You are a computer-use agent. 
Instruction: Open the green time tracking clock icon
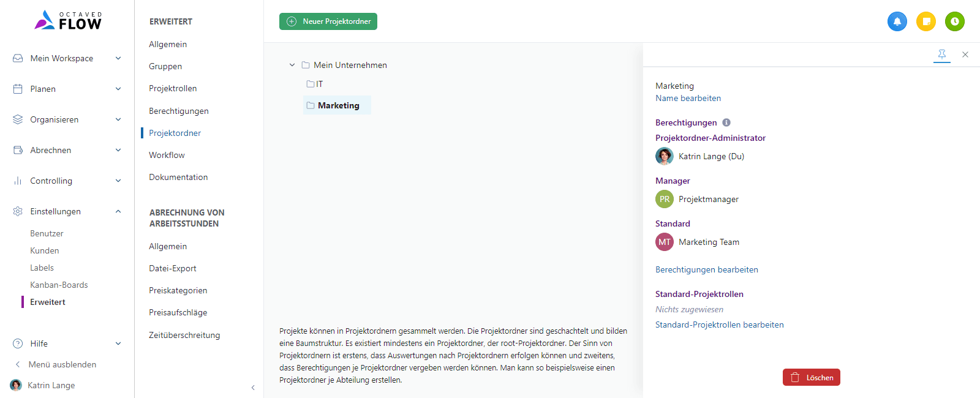coord(954,21)
